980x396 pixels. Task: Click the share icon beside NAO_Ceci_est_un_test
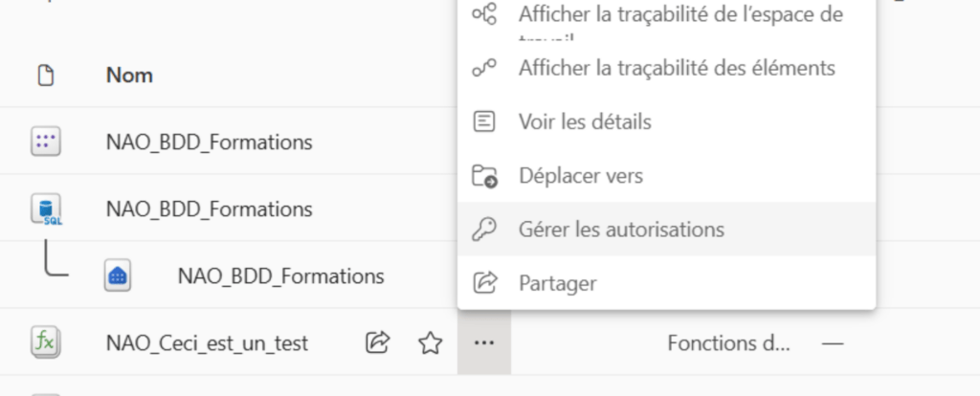click(x=378, y=342)
